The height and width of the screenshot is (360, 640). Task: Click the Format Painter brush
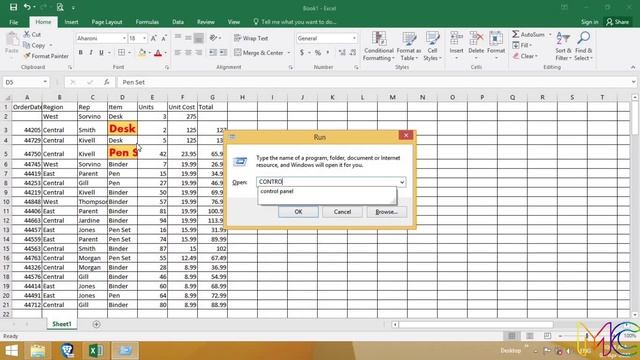click(x=27, y=56)
